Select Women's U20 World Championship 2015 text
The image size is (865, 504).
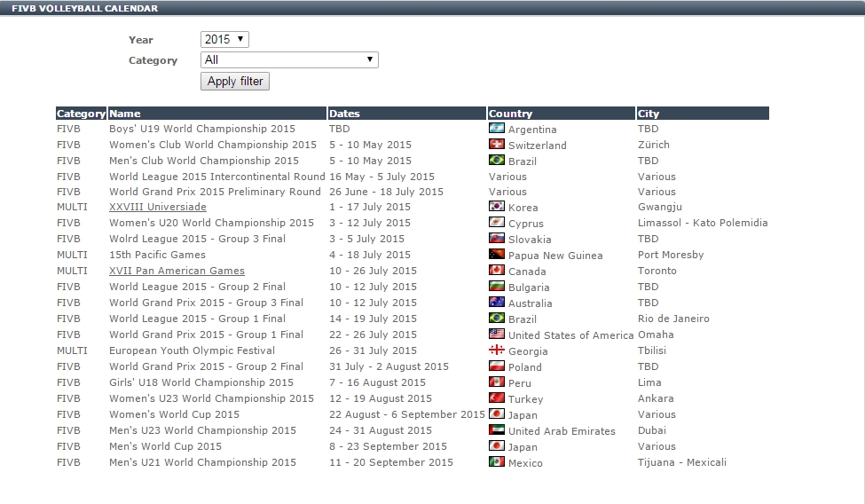(211, 223)
